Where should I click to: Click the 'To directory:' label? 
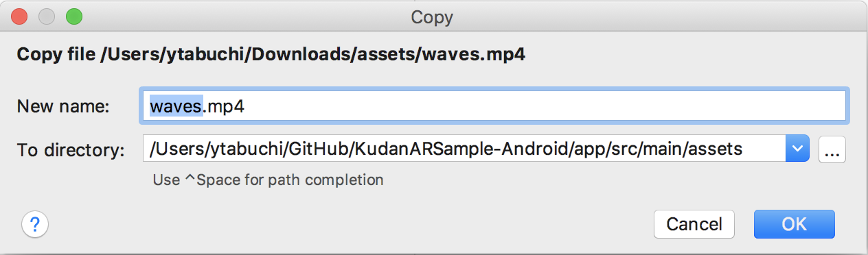click(x=71, y=149)
